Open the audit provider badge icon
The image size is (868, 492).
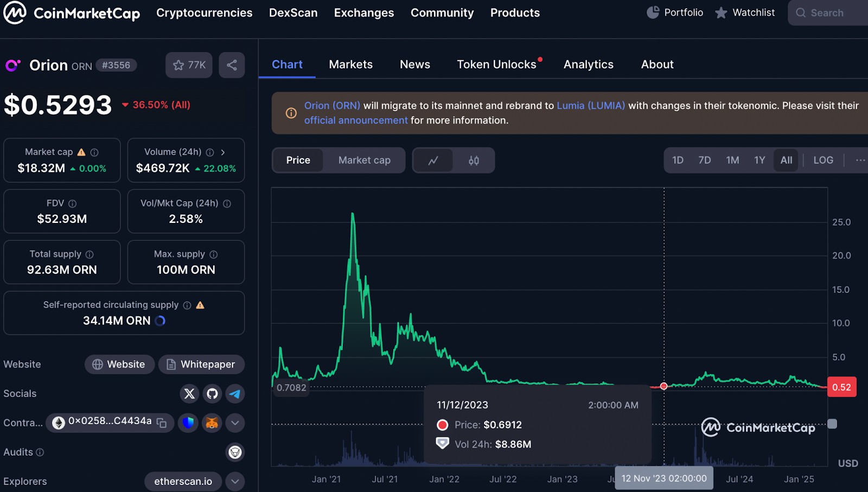235,452
